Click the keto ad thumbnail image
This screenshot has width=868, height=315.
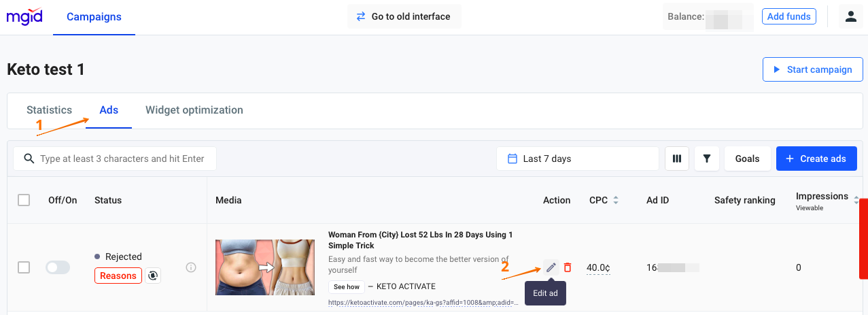(265, 267)
